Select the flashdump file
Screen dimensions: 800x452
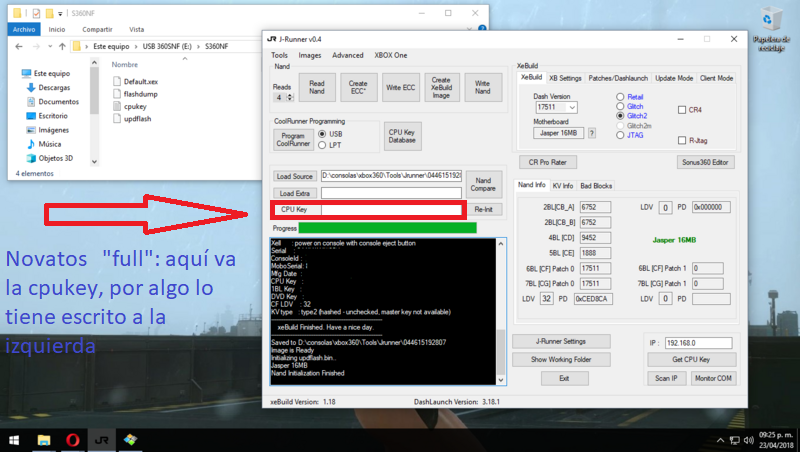coord(140,94)
